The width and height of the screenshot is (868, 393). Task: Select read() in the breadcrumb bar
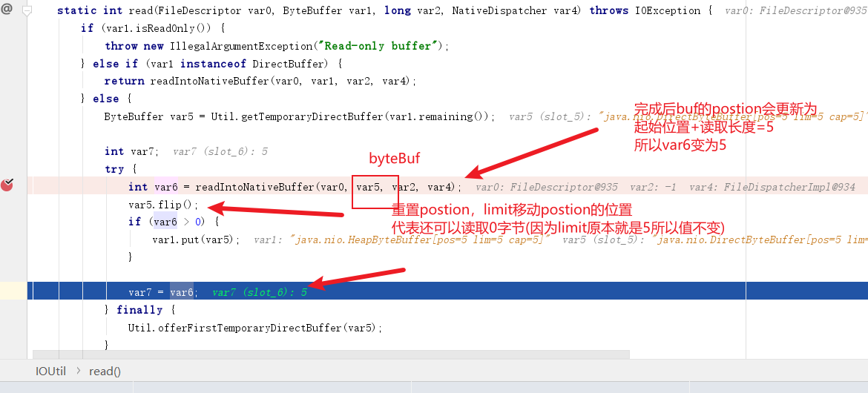pos(105,371)
